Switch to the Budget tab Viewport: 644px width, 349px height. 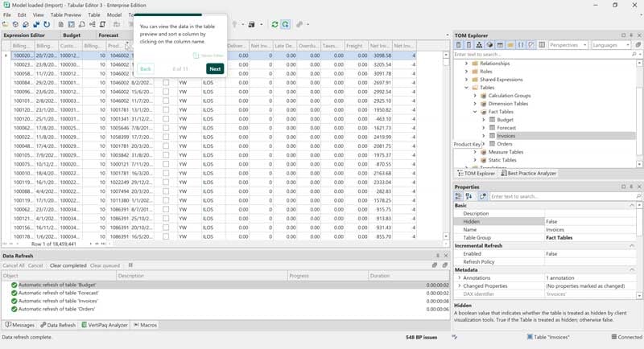[72, 35]
